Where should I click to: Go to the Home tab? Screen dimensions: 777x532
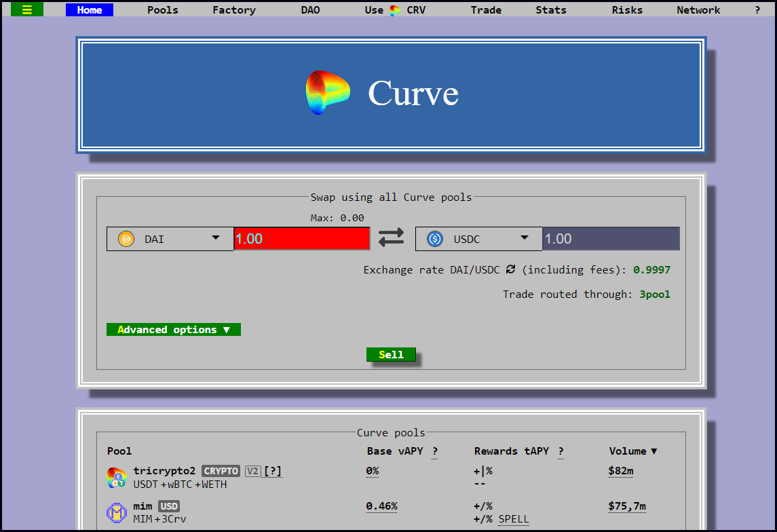click(x=89, y=10)
